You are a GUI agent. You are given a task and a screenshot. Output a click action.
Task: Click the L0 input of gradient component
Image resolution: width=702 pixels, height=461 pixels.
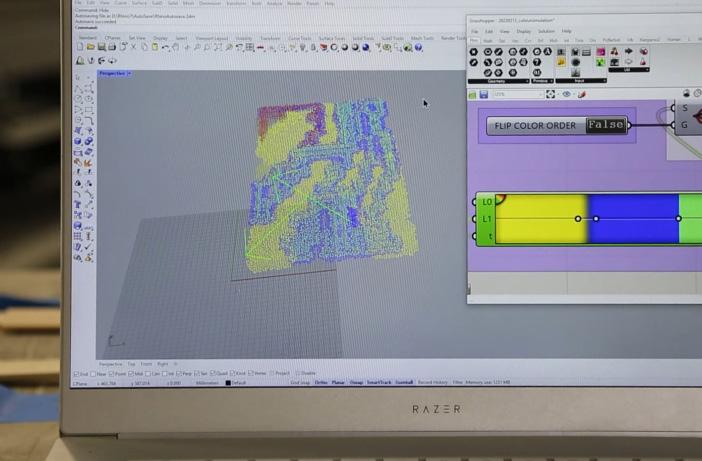pos(475,202)
